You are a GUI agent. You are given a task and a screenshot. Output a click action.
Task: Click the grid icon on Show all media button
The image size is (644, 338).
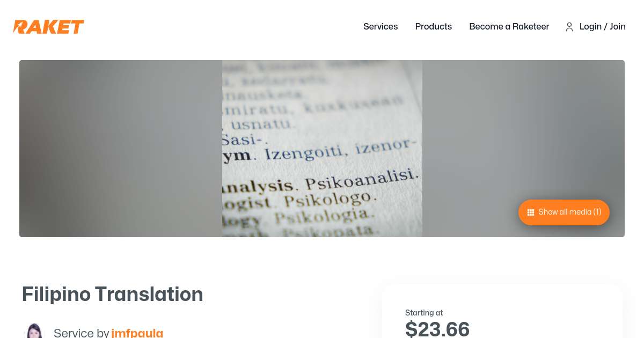(531, 212)
